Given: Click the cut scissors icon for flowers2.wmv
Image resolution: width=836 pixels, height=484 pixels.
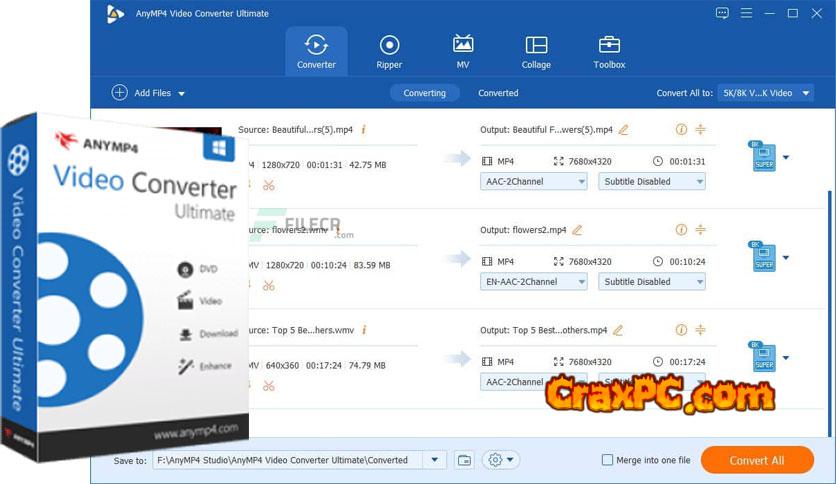Looking at the screenshot, I should click(268, 285).
